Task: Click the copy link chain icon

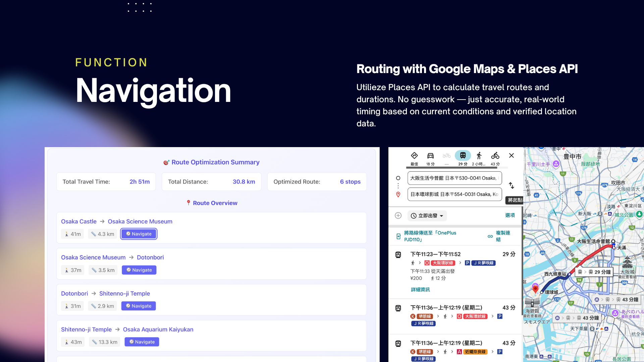Action: pos(490,236)
